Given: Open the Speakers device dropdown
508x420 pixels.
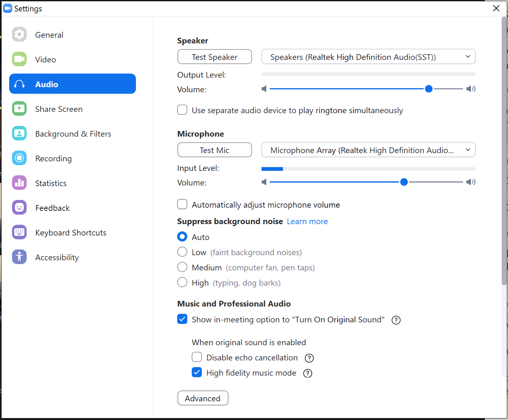Looking at the screenshot, I should point(368,57).
